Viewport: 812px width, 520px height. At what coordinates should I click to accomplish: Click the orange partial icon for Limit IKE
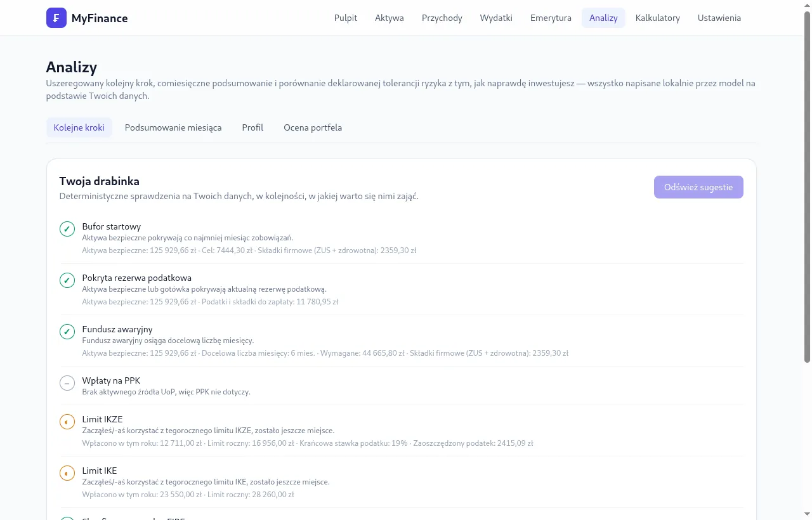[x=67, y=473]
